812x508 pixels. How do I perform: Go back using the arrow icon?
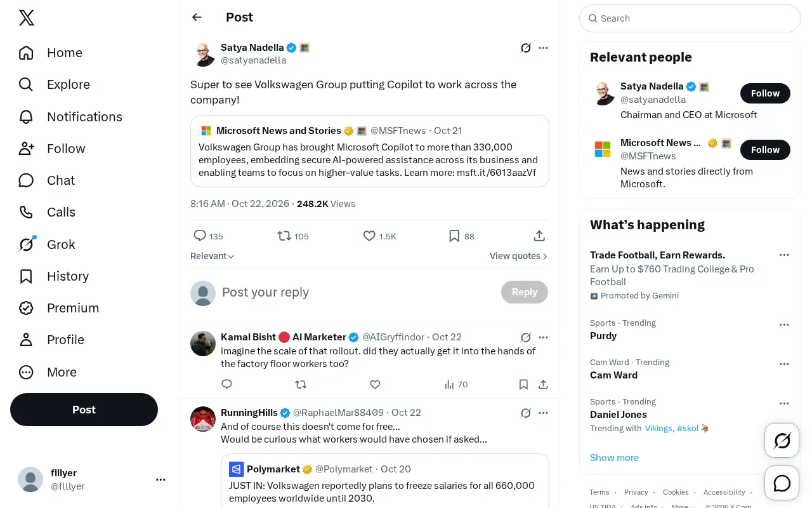(197, 17)
